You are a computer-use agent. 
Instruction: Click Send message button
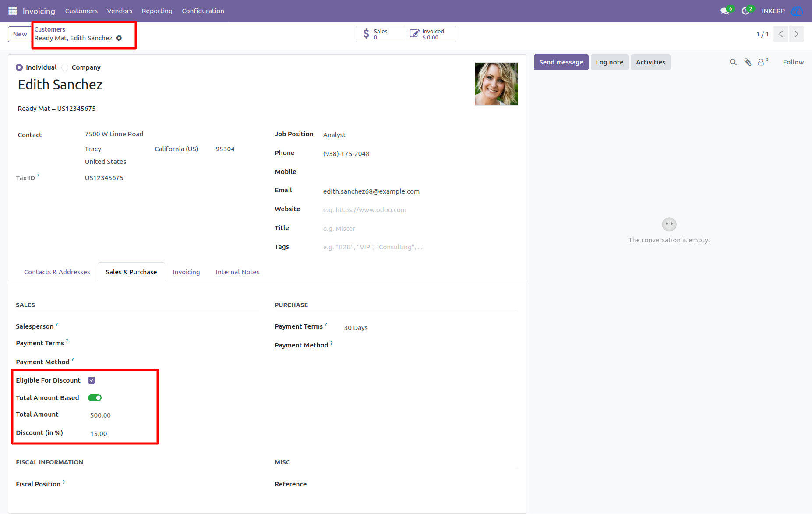(561, 62)
